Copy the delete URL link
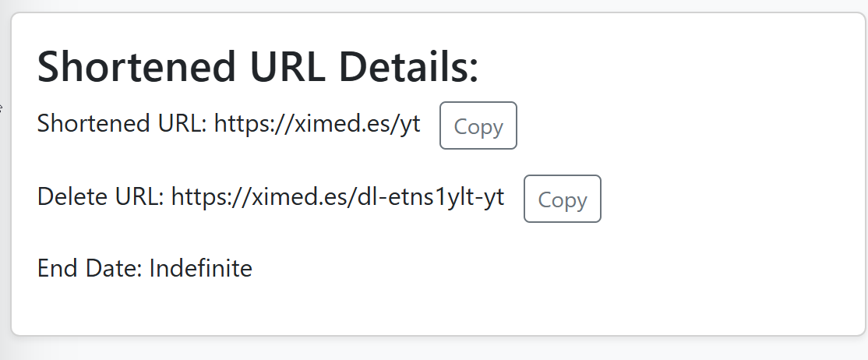 pos(562,199)
